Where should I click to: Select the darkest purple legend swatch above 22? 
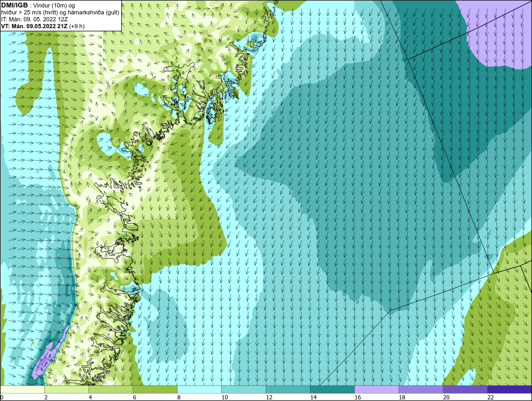[510, 389]
